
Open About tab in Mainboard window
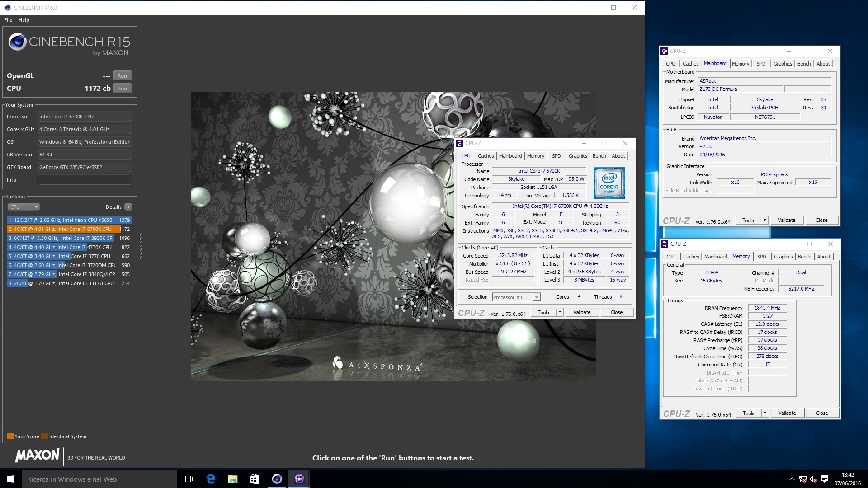coord(823,64)
